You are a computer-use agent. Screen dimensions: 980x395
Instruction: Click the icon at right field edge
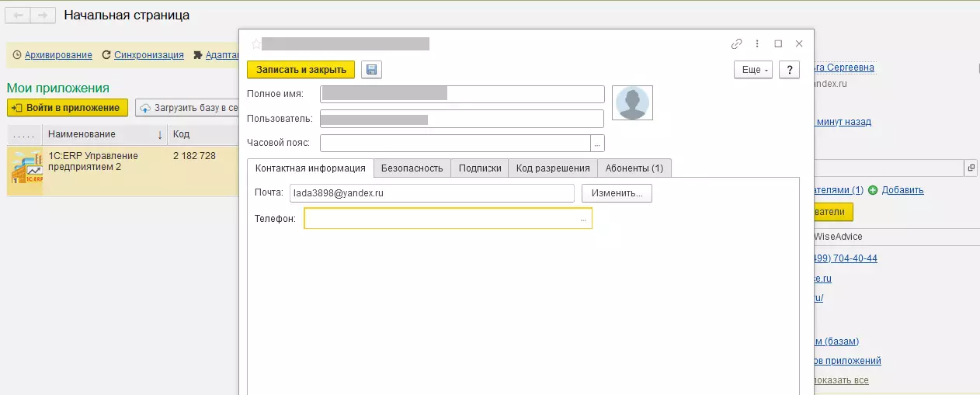[x=971, y=168]
